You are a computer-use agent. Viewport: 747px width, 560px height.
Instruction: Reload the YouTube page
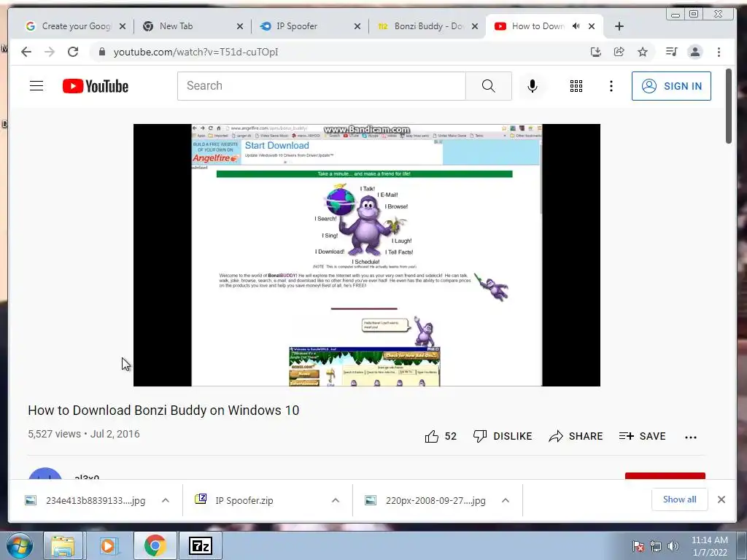coord(73,52)
